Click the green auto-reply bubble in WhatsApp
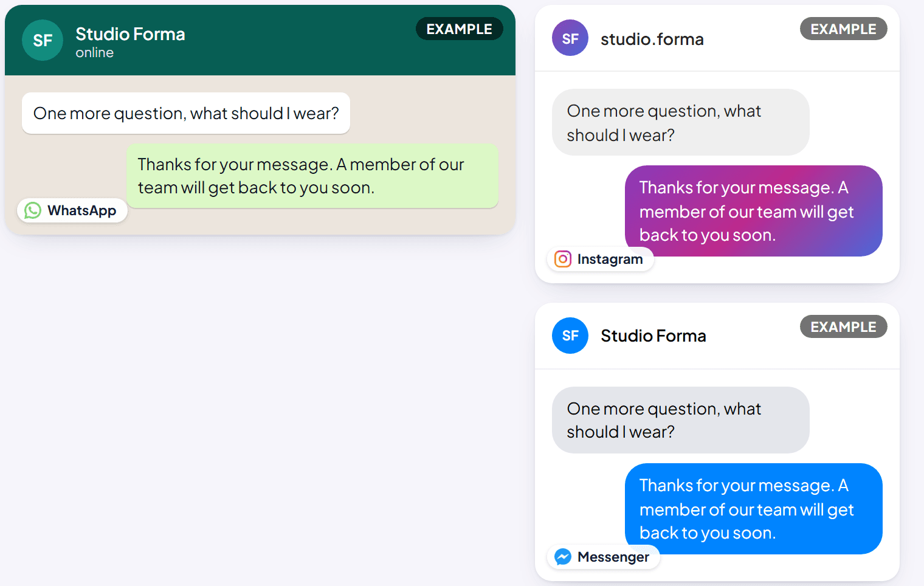 tap(312, 176)
